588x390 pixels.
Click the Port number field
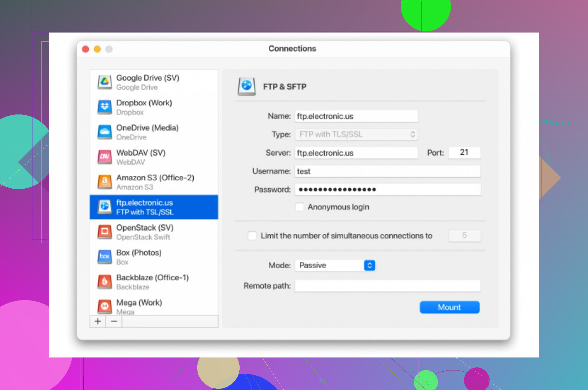[464, 153]
